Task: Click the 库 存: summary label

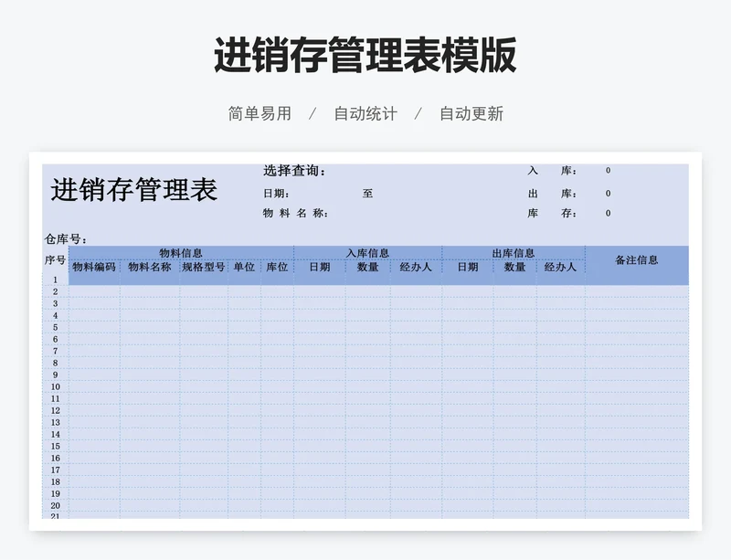Action: click(553, 214)
